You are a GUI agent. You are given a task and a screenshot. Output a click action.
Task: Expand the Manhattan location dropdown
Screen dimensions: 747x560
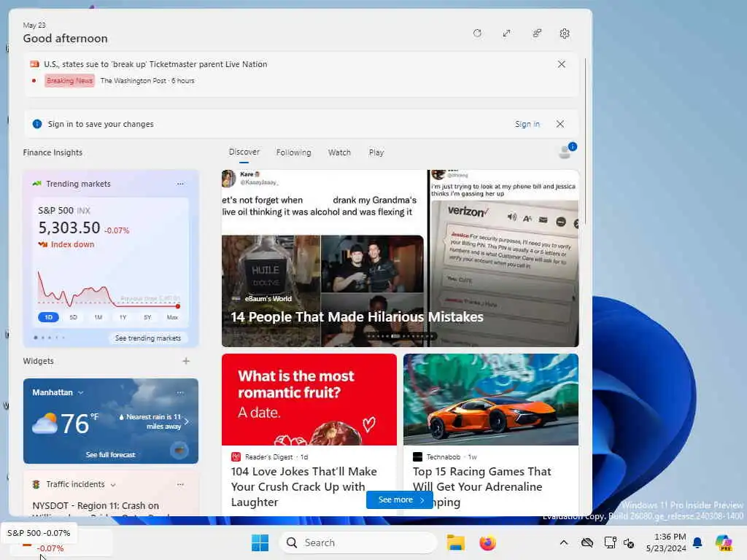80,392
